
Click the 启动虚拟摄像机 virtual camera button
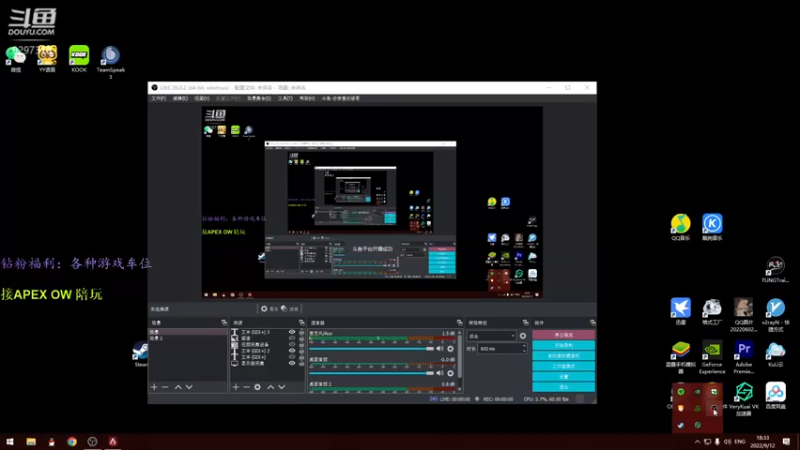[x=564, y=356]
